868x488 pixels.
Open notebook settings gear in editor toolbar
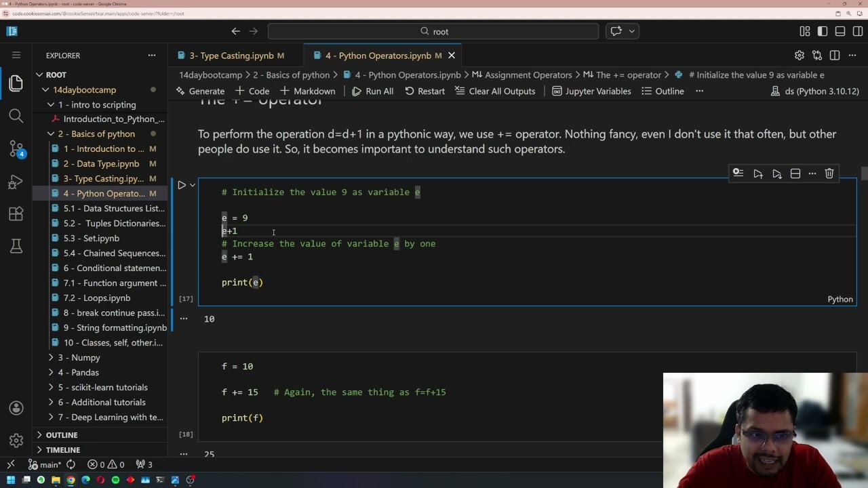[800, 56]
